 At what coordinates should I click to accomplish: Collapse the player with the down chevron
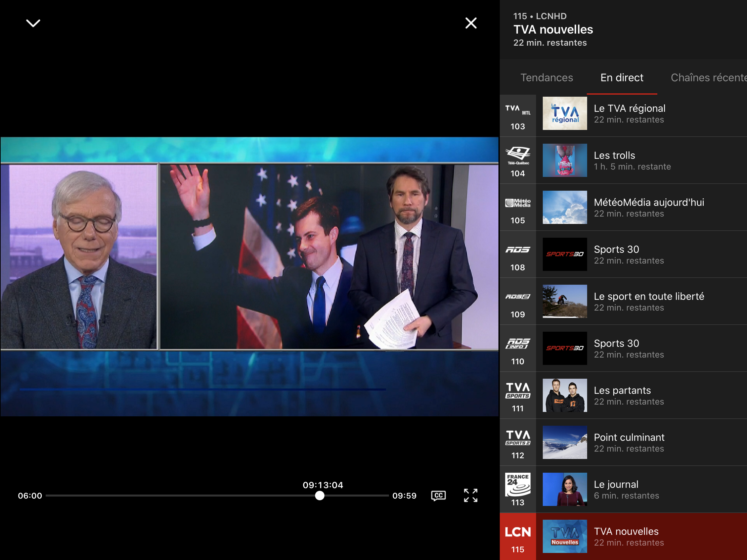click(33, 23)
